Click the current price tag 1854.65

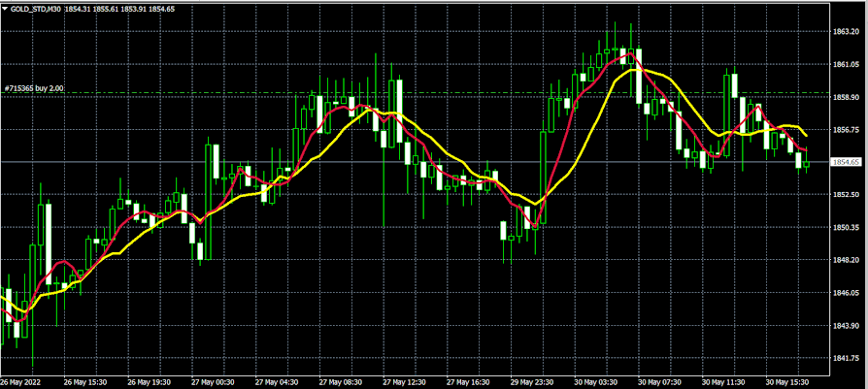[847, 162]
